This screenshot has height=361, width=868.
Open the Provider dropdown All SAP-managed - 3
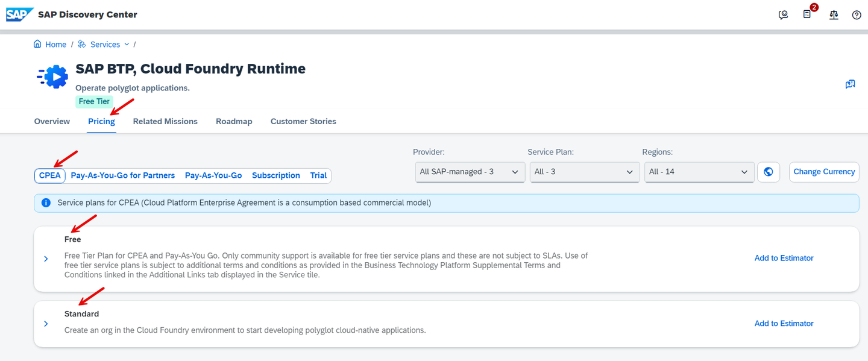pyautogui.click(x=469, y=172)
